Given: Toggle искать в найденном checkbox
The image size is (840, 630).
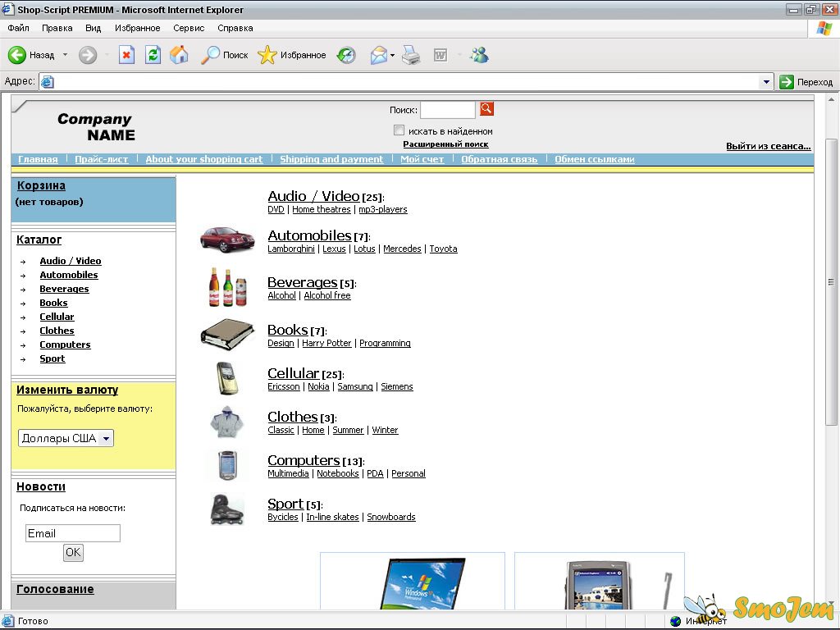Looking at the screenshot, I should pyautogui.click(x=399, y=130).
